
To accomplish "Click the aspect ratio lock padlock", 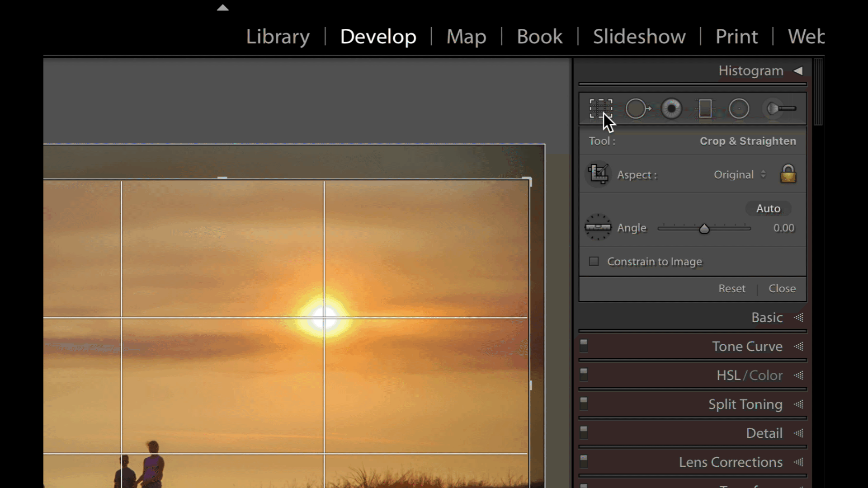I will (788, 174).
